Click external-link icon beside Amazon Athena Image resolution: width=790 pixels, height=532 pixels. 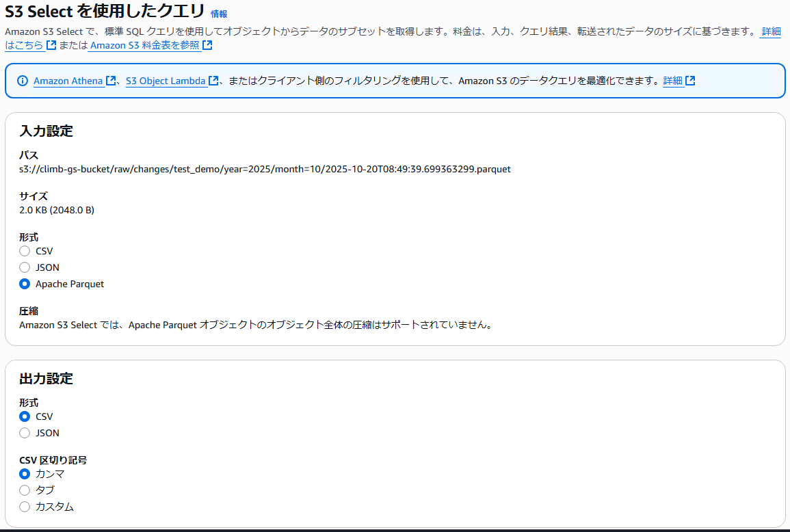(x=111, y=81)
